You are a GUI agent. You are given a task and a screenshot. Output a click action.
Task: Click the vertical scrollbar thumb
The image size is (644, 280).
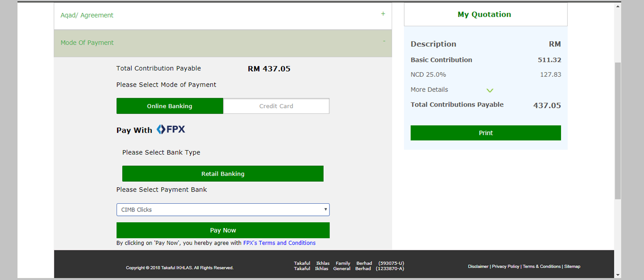pos(618,130)
